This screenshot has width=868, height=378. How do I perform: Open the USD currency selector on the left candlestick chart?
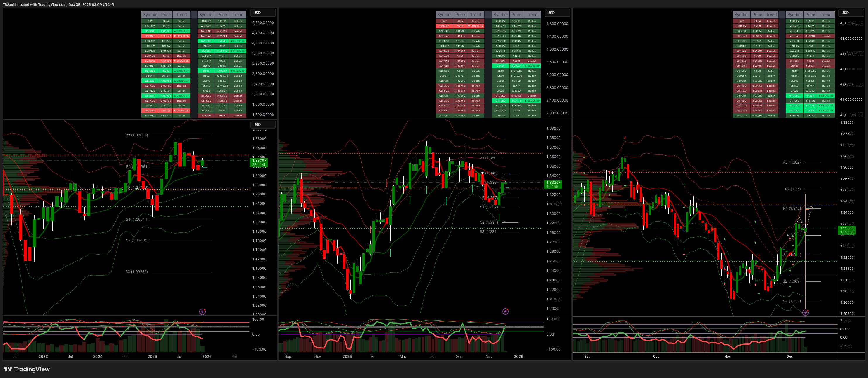(263, 125)
